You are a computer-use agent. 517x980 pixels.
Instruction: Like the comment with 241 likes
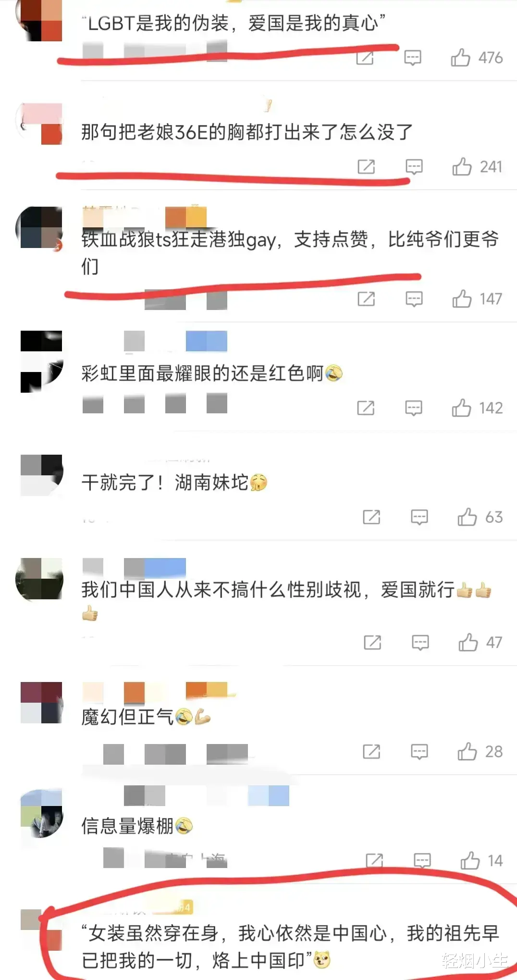point(462,167)
